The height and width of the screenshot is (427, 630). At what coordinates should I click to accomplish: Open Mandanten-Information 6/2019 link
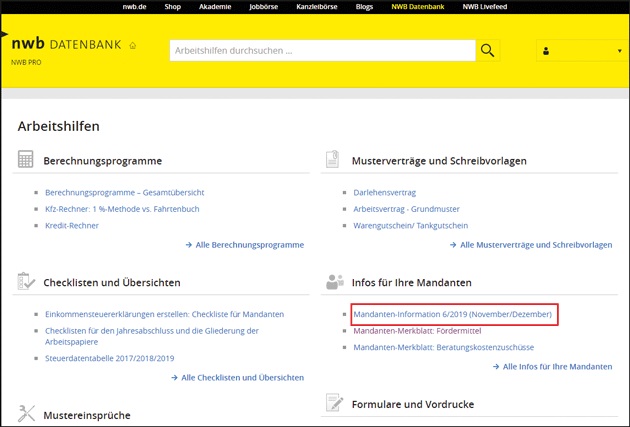453,314
